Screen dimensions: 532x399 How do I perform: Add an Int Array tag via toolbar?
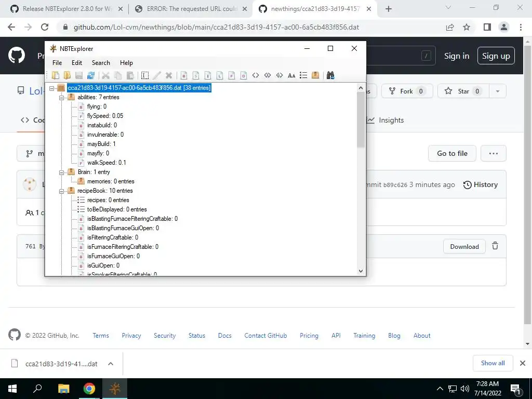point(268,75)
